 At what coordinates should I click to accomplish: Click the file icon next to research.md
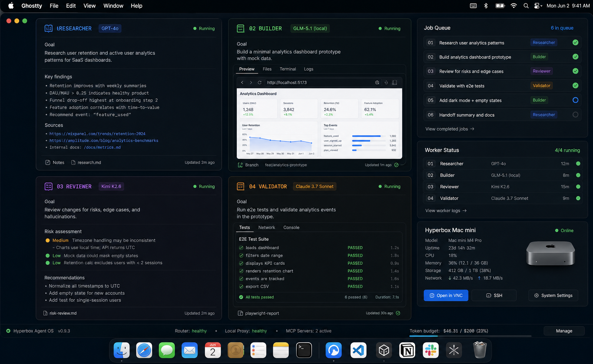coord(73,163)
